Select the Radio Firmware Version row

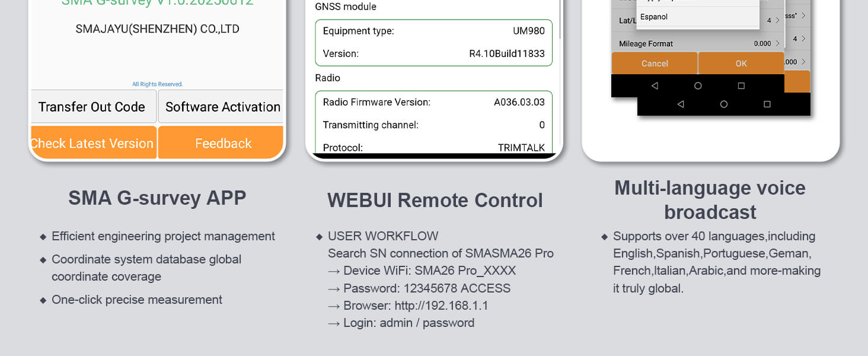click(x=434, y=102)
